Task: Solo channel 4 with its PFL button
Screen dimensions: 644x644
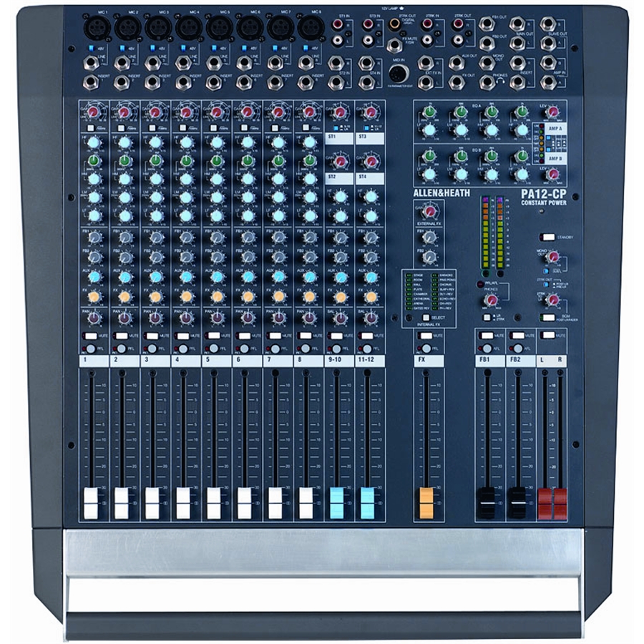Action: point(183,348)
